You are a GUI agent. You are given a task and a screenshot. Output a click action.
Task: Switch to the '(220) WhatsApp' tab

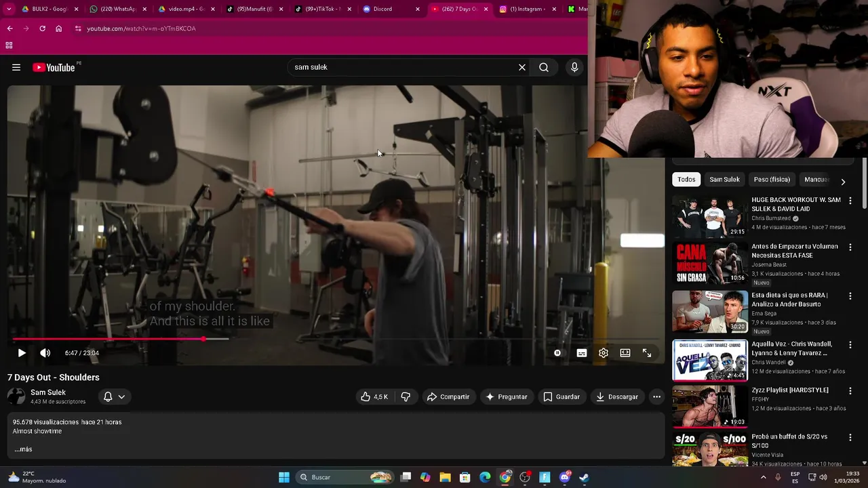[x=119, y=9]
